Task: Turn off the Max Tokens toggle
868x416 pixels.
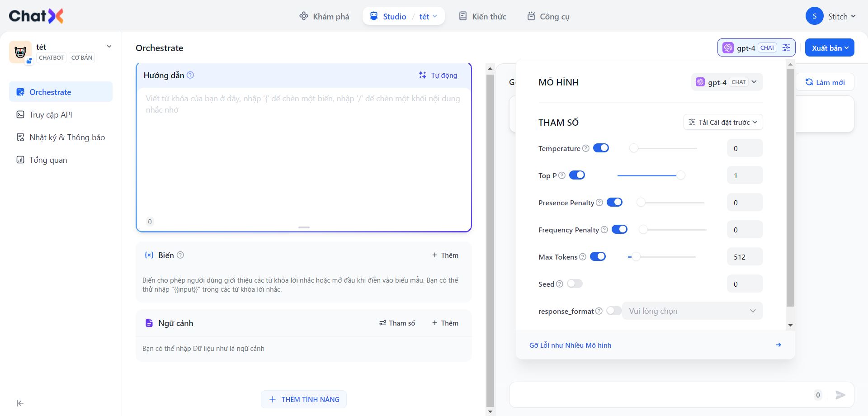Action: tap(598, 257)
